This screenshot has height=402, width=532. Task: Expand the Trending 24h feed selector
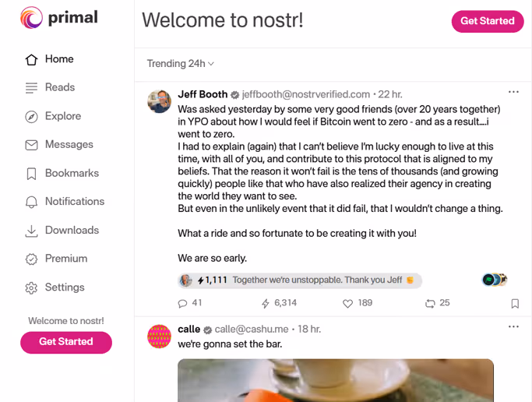coord(180,64)
